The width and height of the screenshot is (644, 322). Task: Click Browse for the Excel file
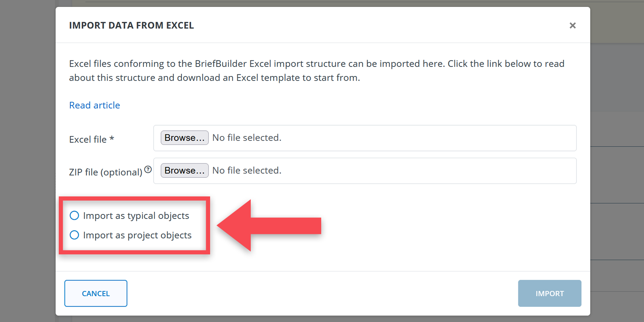pyautogui.click(x=184, y=138)
